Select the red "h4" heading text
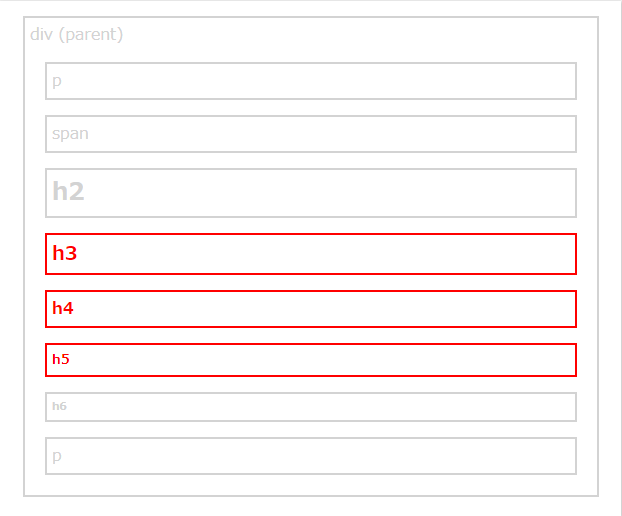This screenshot has width=622, height=516. point(63,309)
